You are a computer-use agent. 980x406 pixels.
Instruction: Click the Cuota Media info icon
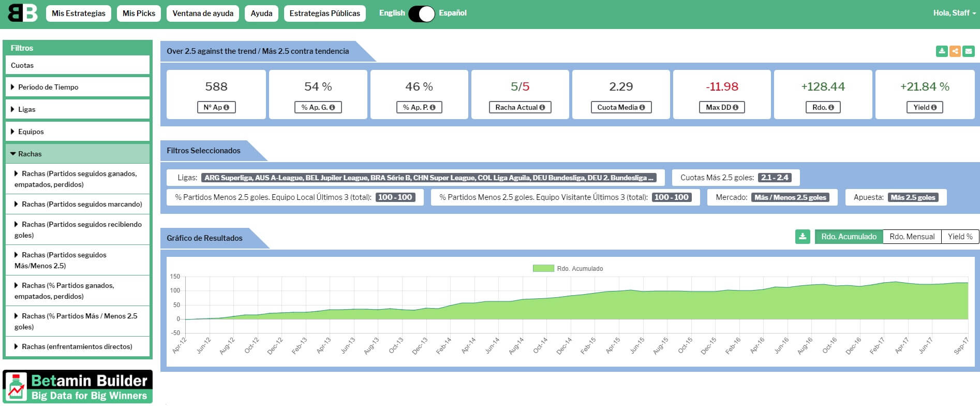(642, 108)
